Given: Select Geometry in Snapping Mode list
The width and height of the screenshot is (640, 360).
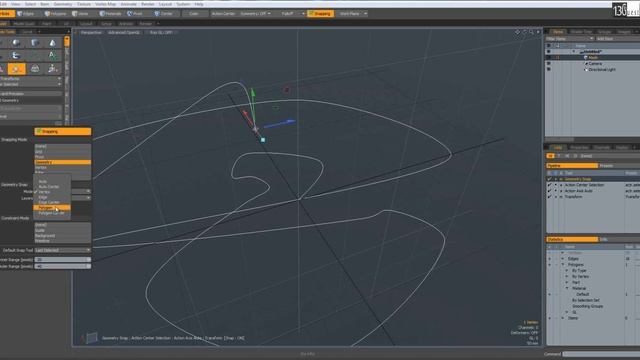Looking at the screenshot, I should tap(62, 162).
